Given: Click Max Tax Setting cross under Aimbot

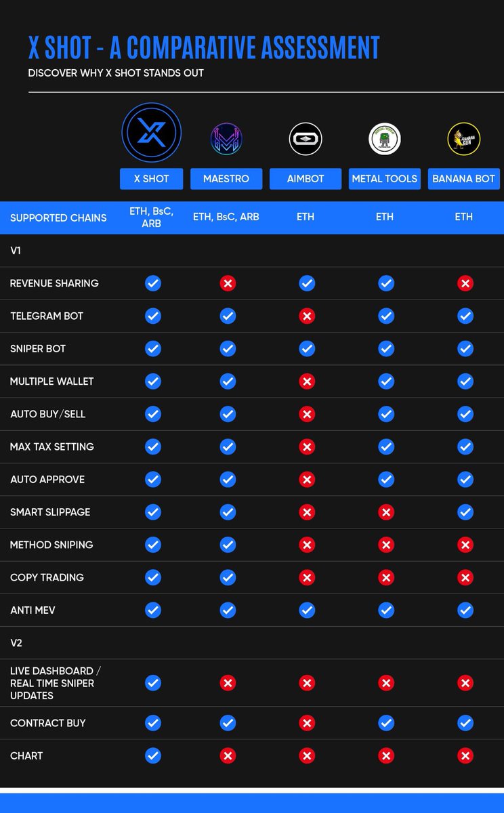Looking at the screenshot, I should pyautogui.click(x=307, y=446).
